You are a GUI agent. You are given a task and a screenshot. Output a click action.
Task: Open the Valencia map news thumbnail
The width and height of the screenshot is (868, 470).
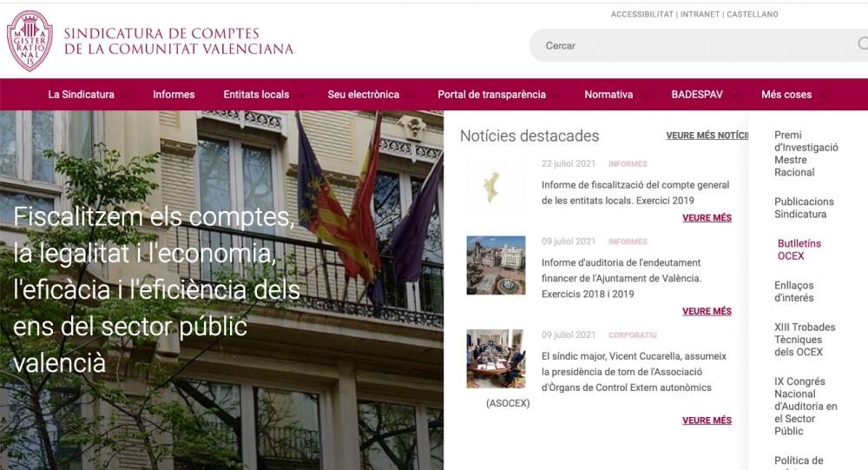[496, 186]
